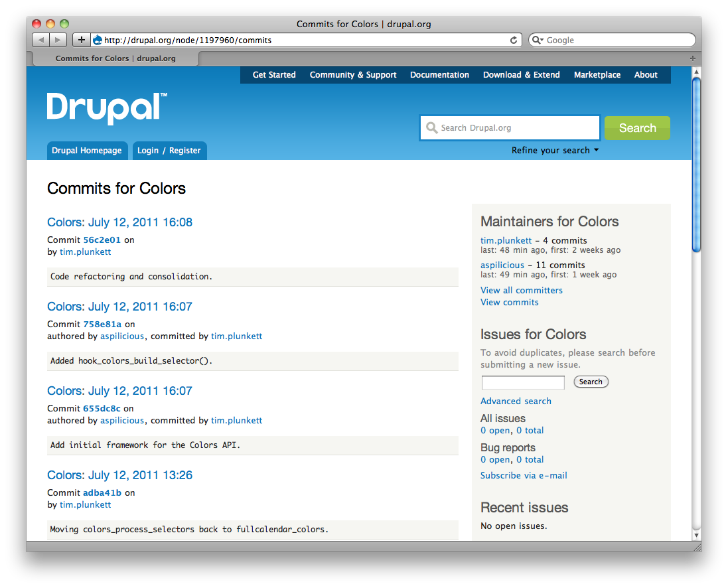728x588 pixels.
Task: Open tim.plunkett under commit 56c2e01
Action: [86, 252]
